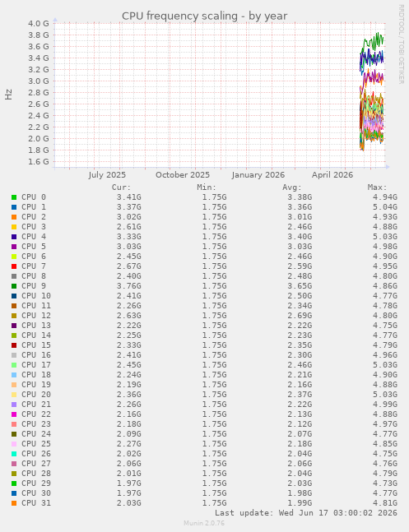This screenshot has height=532, width=409.
Task: Click the CPU 4 dark blue legend swatch
Action: tap(14, 237)
